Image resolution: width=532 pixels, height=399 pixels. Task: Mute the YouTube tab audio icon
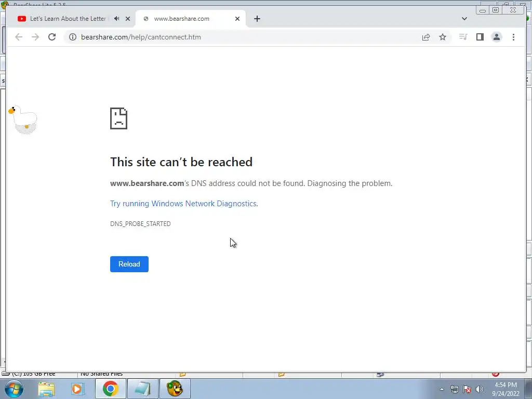[x=117, y=19]
